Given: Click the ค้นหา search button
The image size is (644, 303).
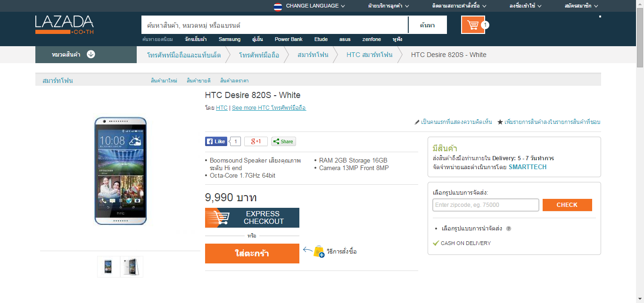Looking at the screenshot, I should pyautogui.click(x=427, y=25).
